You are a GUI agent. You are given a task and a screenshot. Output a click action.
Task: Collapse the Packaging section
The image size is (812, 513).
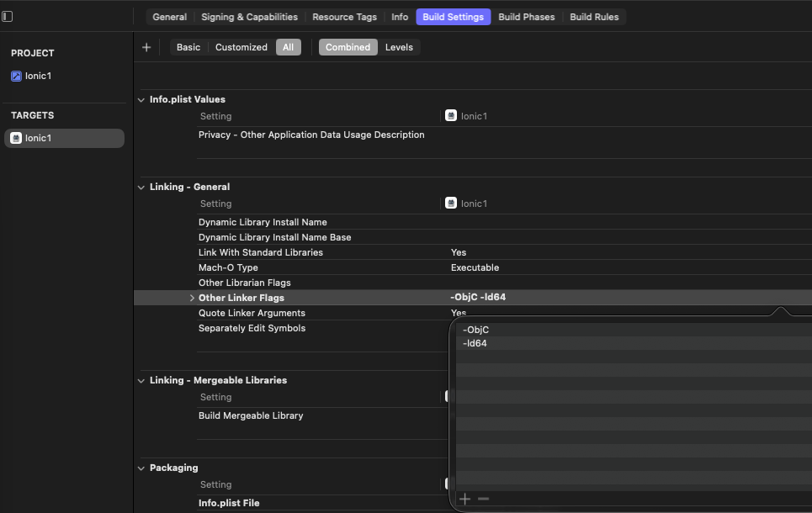tap(141, 468)
